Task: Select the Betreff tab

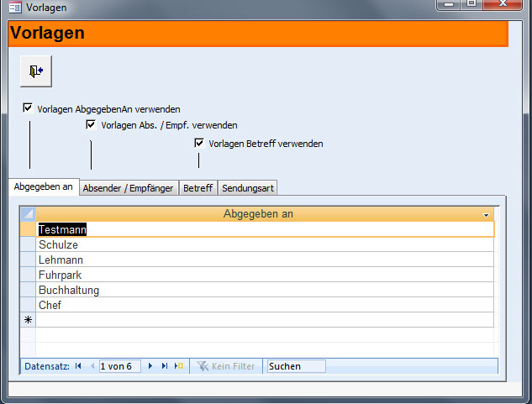Action: (x=198, y=188)
